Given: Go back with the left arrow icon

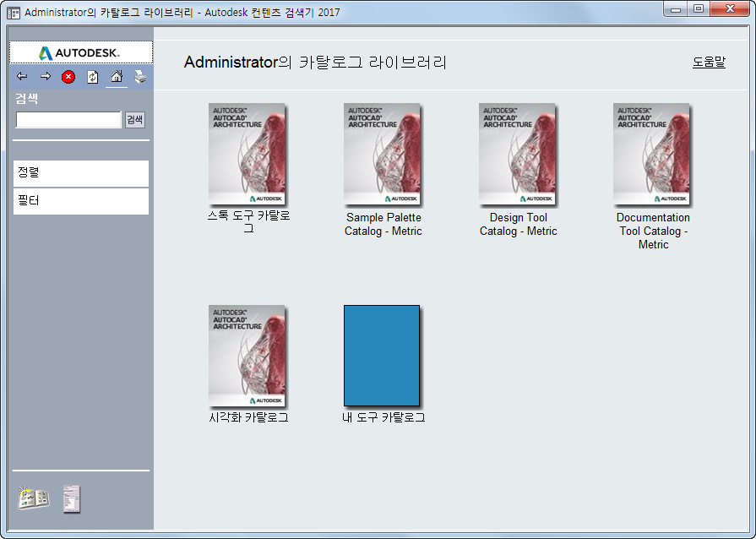Looking at the screenshot, I should click(22, 77).
